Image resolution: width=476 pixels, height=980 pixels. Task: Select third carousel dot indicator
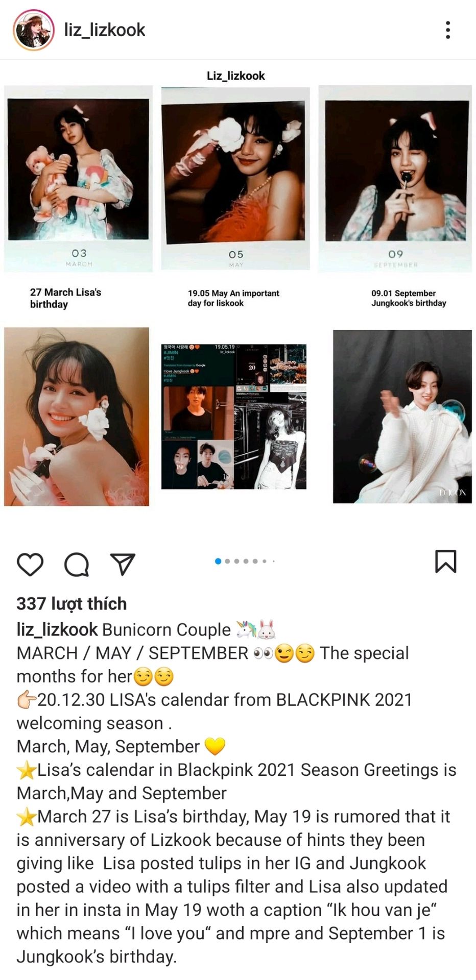(x=237, y=561)
